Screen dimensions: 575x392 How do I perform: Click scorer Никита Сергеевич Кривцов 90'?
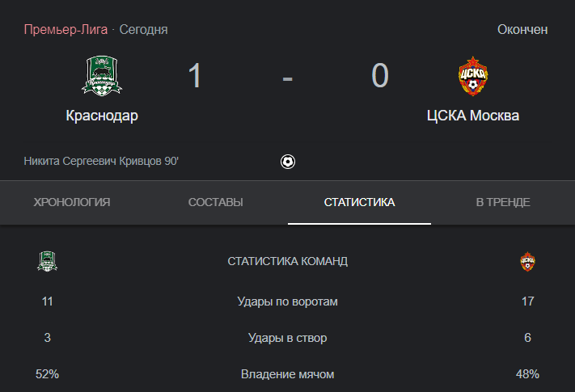click(101, 161)
